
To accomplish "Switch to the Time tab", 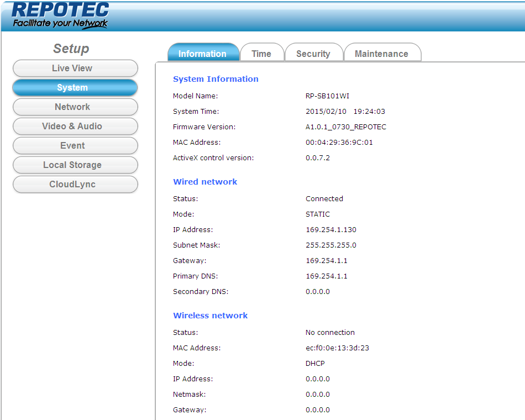I will [261, 54].
